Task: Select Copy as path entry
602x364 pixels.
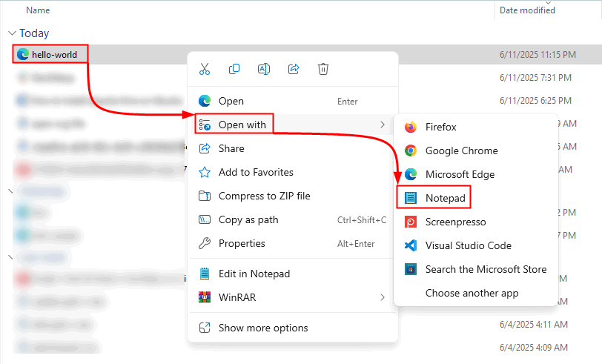Action: coord(248,219)
